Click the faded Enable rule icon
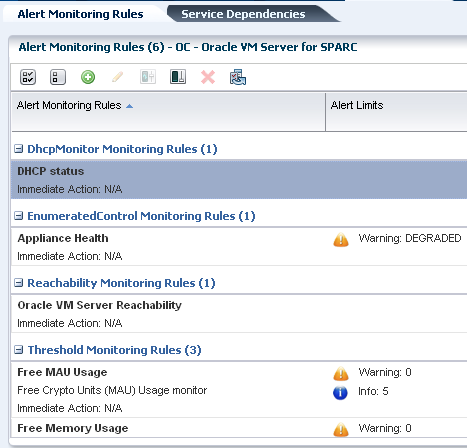The image size is (467, 448). [148, 77]
